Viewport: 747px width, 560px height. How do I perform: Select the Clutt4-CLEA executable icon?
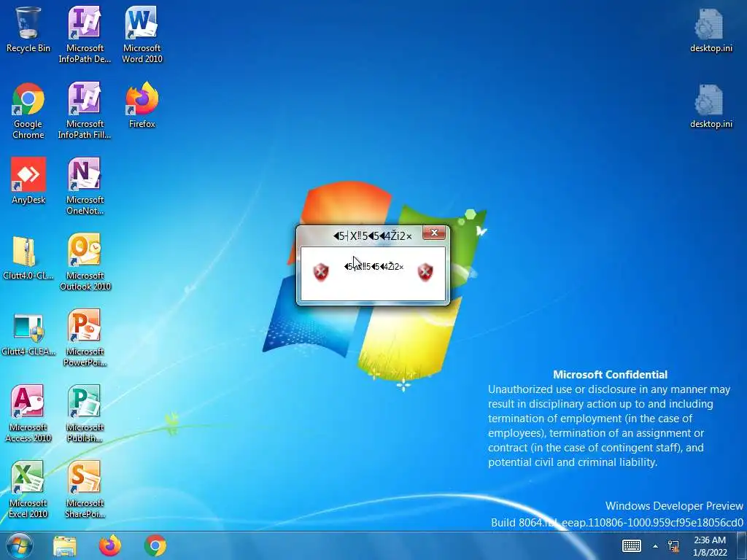point(28,333)
